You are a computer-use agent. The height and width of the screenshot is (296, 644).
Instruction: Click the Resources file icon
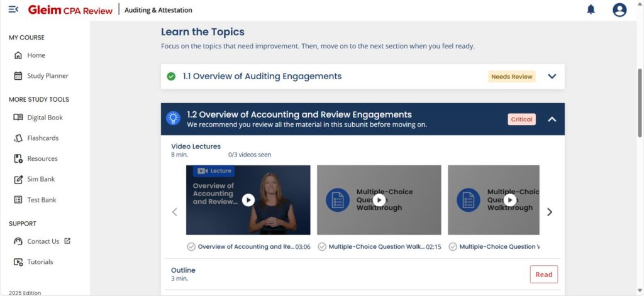pyautogui.click(x=18, y=159)
